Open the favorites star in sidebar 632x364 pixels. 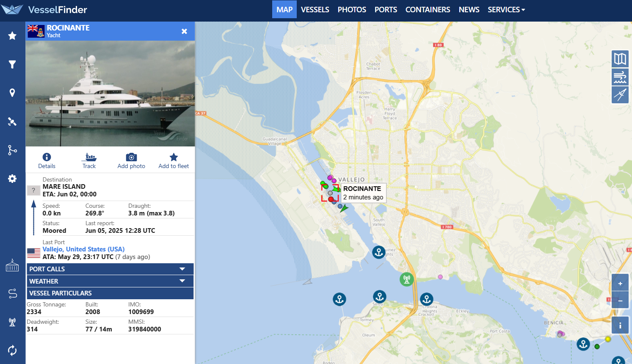[x=12, y=36]
